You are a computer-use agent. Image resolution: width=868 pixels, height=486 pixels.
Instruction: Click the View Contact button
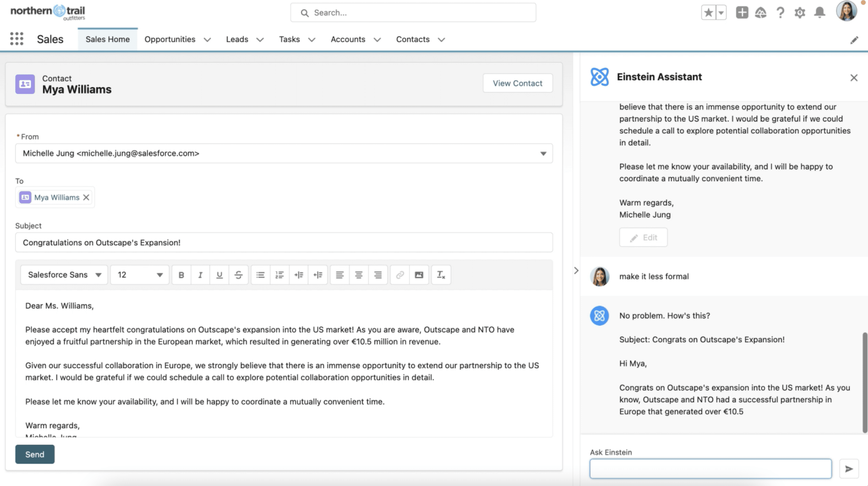click(x=517, y=83)
